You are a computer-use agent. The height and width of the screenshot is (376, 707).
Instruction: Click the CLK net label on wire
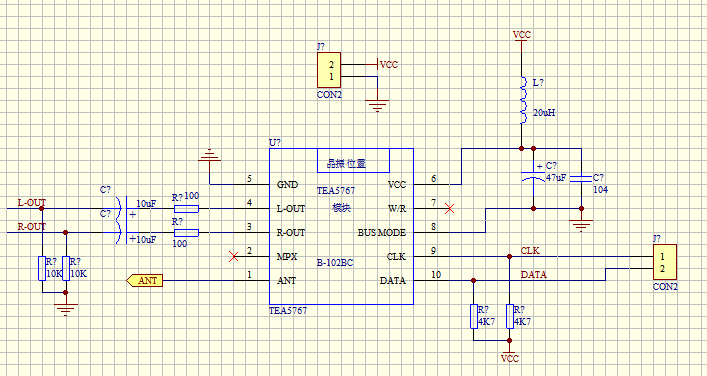(x=530, y=250)
